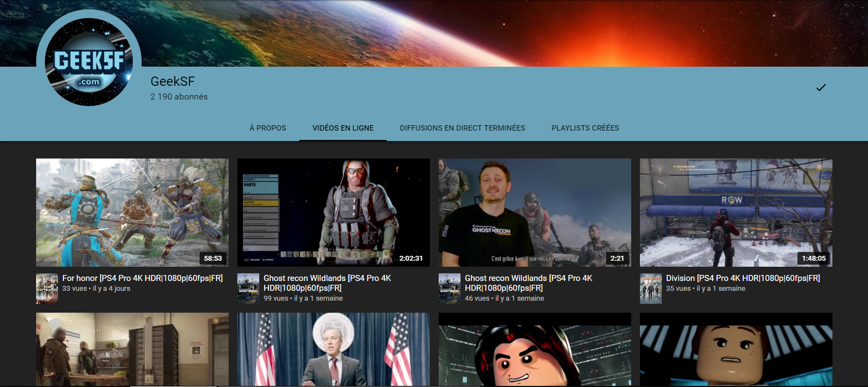Screen dimensions: 868x387
Task: Open the worried Lego face thumbnail
Action: [x=736, y=349]
